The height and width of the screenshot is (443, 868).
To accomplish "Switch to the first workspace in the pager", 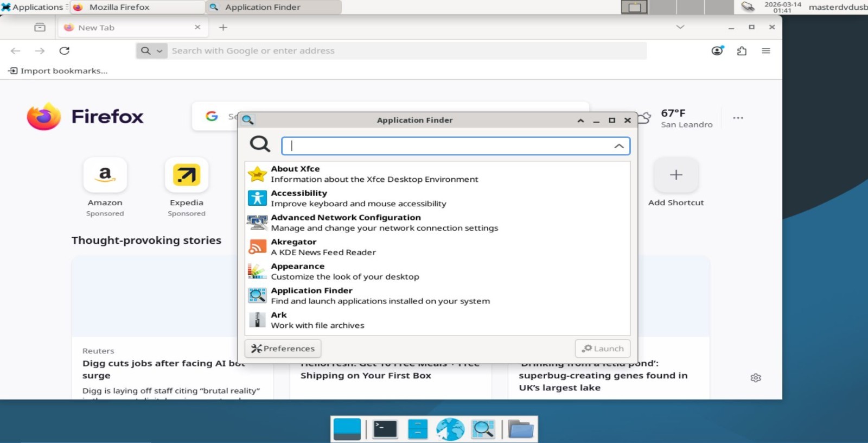I will point(634,7).
